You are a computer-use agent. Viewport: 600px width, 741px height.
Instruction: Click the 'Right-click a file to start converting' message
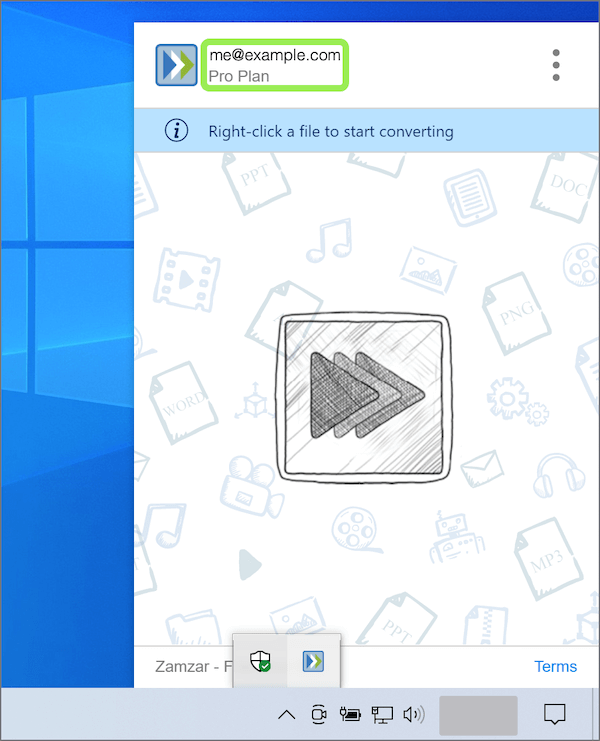click(x=331, y=131)
